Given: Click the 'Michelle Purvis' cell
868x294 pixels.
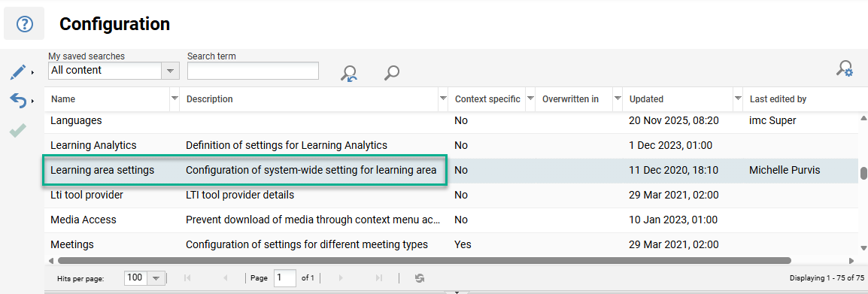Looking at the screenshot, I should click(x=785, y=170).
